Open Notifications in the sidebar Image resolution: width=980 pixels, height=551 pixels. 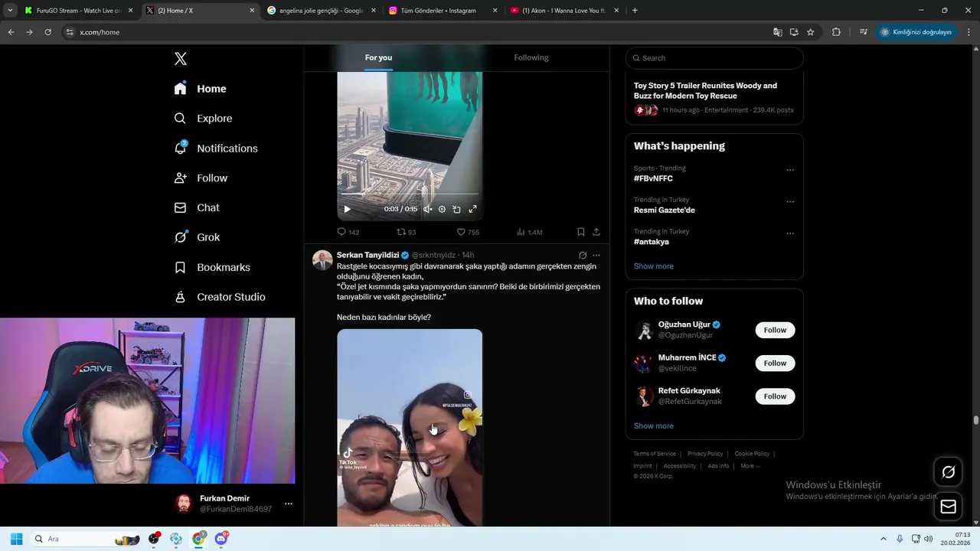(216, 148)
